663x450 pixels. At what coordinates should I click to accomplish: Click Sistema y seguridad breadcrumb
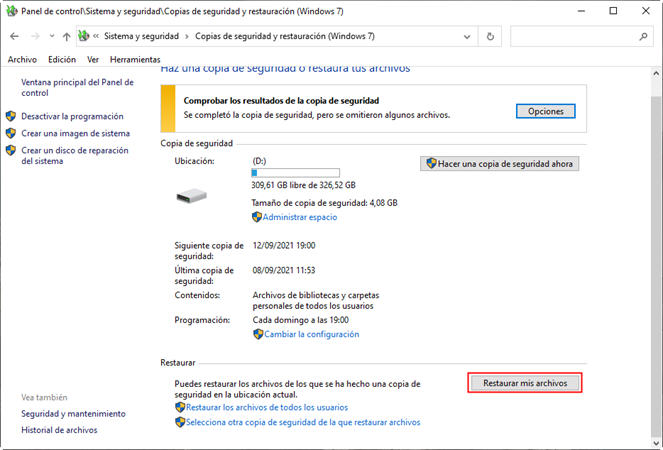tap(141, 36)
